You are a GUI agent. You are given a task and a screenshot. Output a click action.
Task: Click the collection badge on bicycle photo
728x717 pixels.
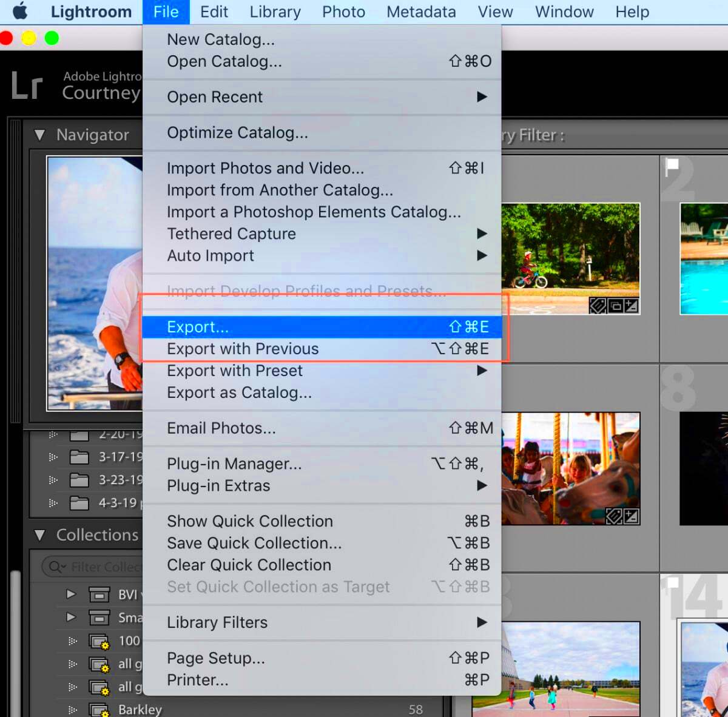click(x=615, y=306)
